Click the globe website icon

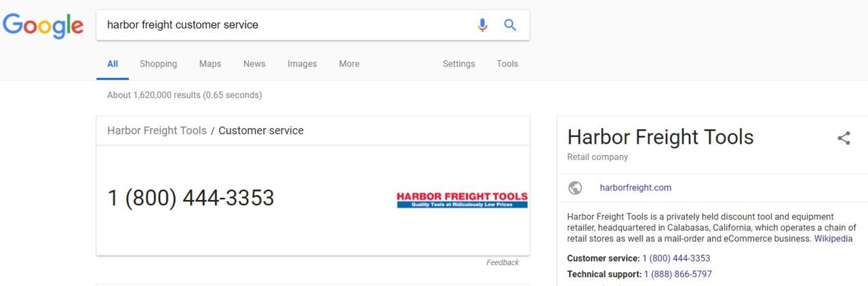tap(575, 188)
